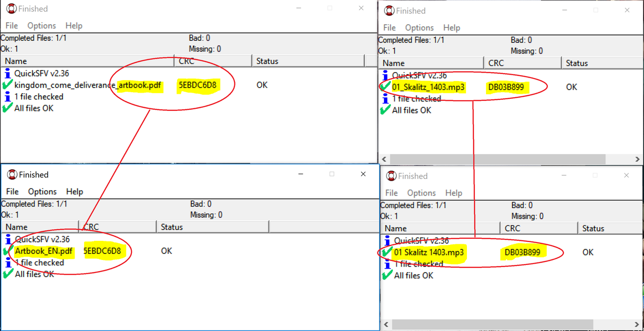The image size is (644, 331).
Task: Sort by the CRC column in the '01 Skalitz 1403.mp3' window
Action: pos(539,228)
